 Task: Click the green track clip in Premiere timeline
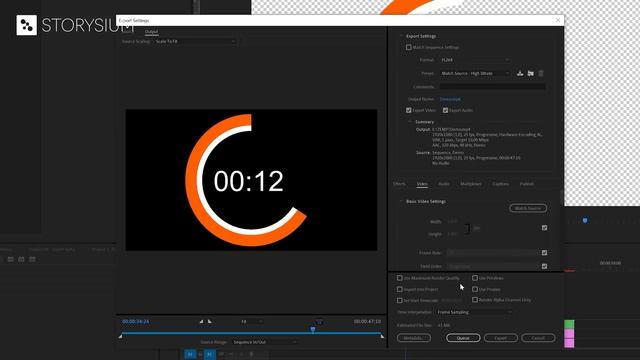coord(569,324)
